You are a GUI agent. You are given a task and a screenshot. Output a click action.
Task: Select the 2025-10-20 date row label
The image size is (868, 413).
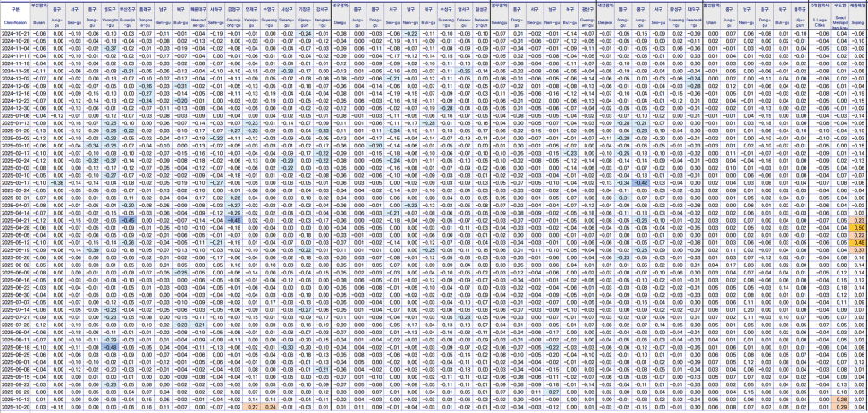[x=15, y=407]
